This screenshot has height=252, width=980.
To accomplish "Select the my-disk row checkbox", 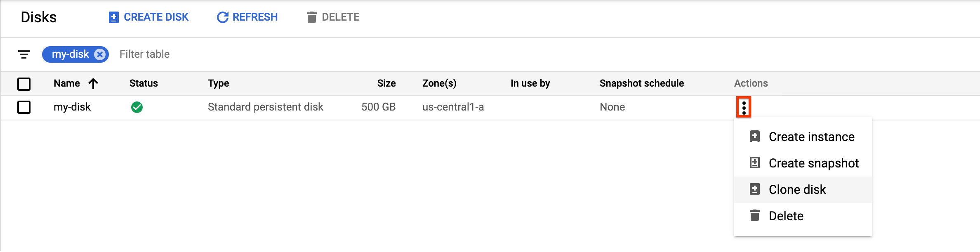I will 24,107.
